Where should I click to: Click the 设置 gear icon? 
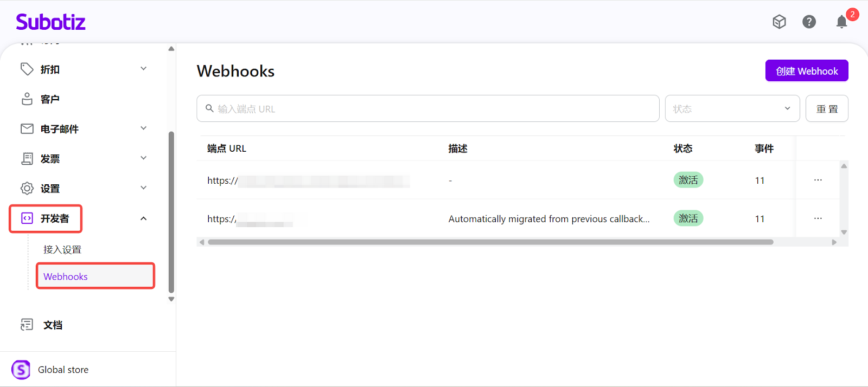[27, 188]
